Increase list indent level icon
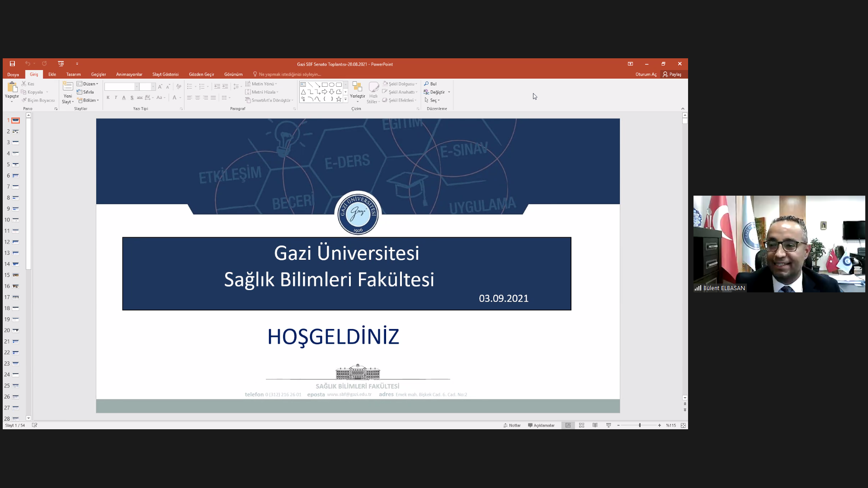This screenshot has height=488, width=868. pos(225,86)
